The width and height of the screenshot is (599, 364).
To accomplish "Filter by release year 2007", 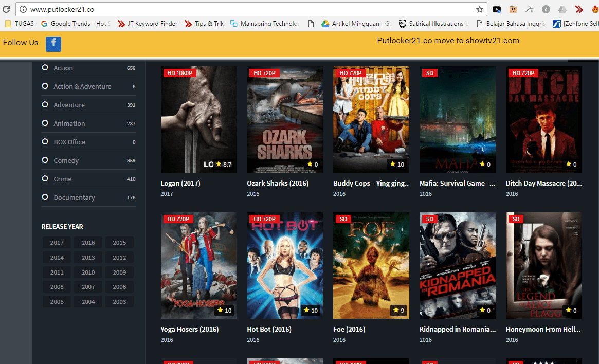I will (88, 287).
